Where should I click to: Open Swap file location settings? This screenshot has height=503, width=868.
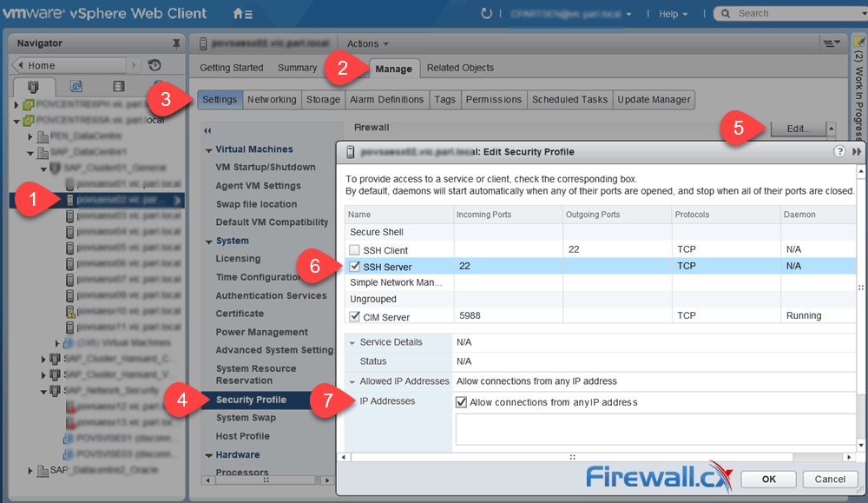[x=256, y=204]
